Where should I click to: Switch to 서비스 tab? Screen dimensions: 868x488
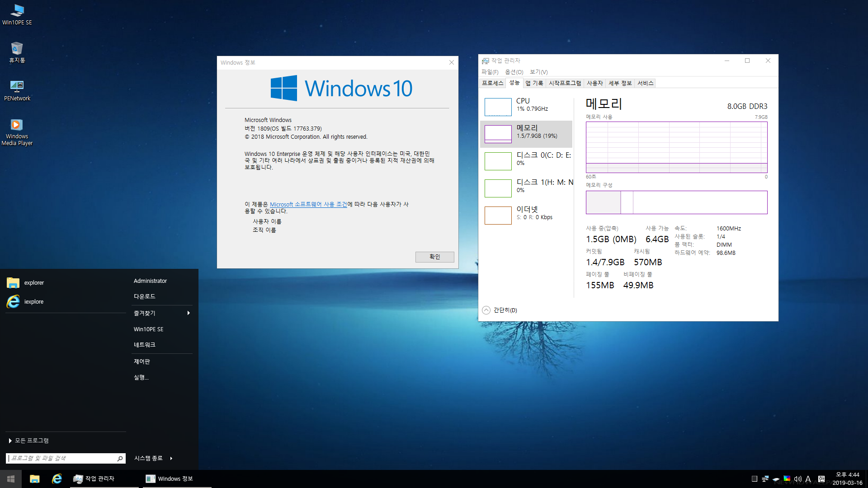click(645, 83)
